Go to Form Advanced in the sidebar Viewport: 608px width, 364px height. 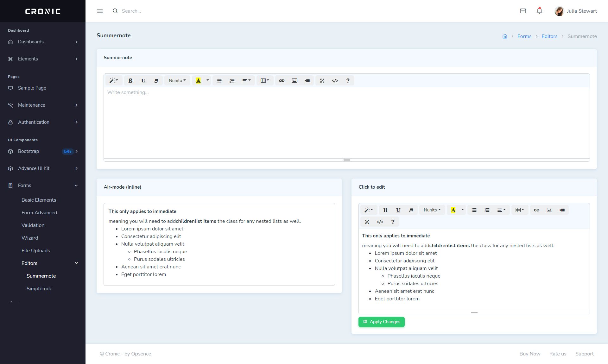(39, 213)
